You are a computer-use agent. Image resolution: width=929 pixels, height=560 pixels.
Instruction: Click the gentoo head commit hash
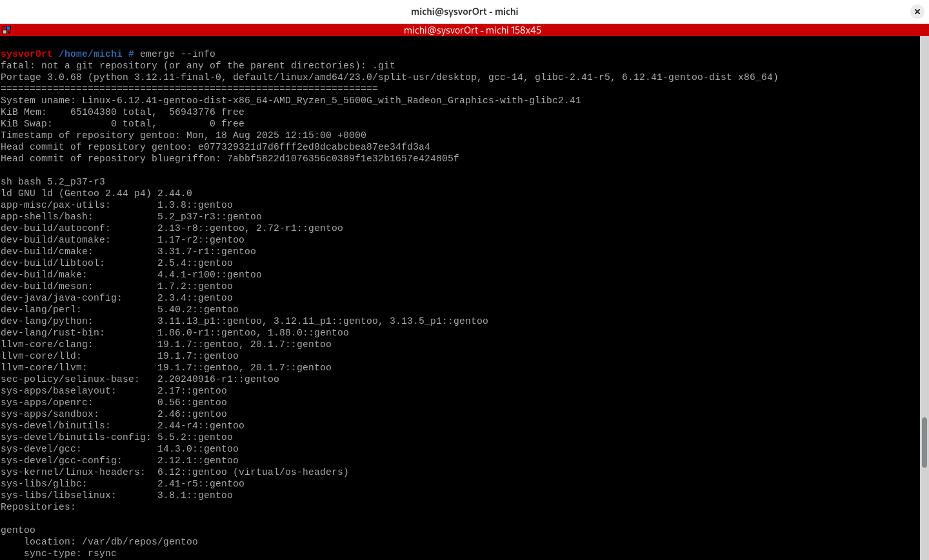314,147
